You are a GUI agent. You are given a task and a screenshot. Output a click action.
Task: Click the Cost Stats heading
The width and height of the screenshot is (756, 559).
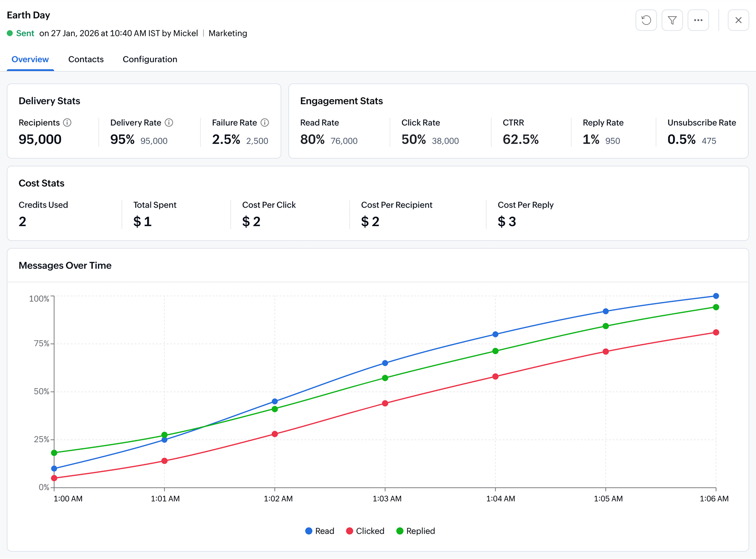click(42, 183)
